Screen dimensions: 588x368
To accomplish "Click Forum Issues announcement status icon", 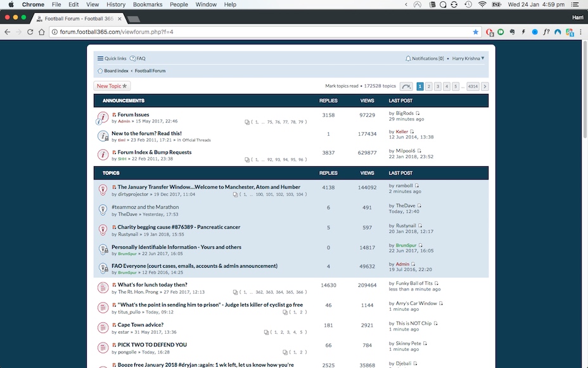I will (x=103, y=117).
